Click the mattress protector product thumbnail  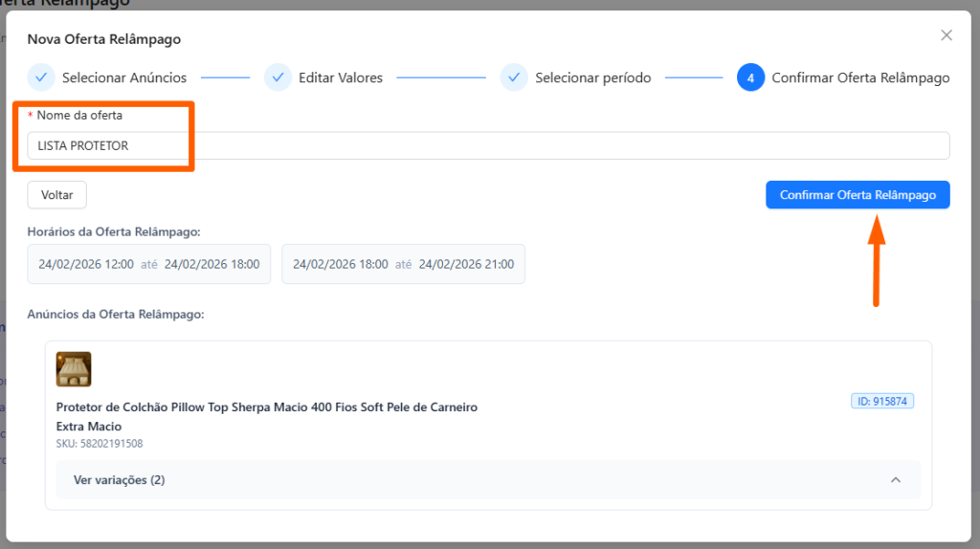(74, 369)
